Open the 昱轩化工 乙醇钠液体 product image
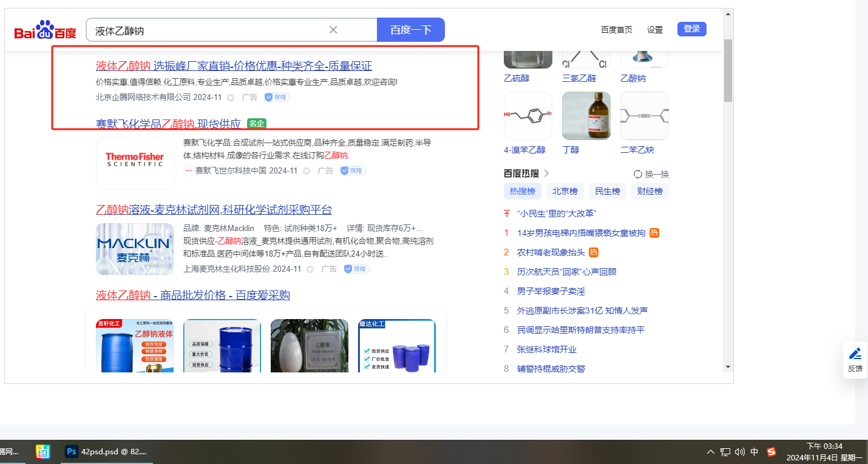The image size is (868, 464). click(x=135, y=346)
